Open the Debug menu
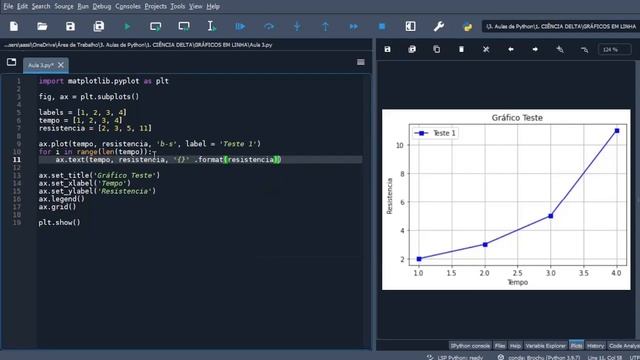 click(x=102, y=6)
